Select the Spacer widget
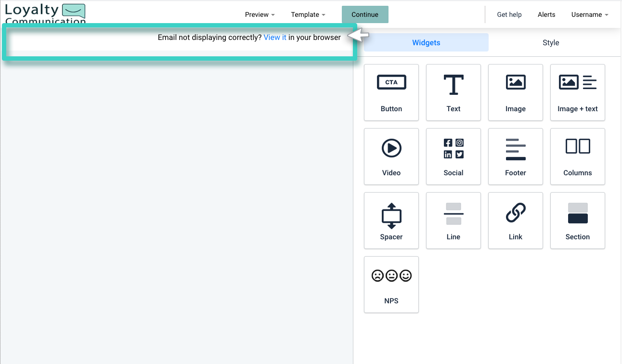 391,221
